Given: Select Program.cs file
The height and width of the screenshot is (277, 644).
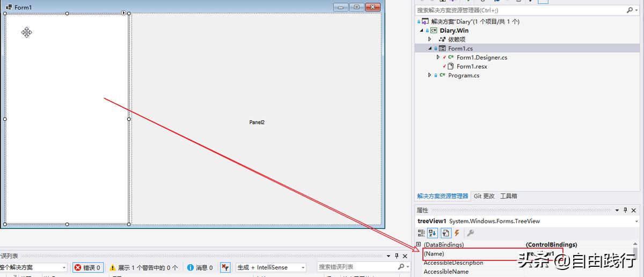Looking at the screenshot, I should (x=464, y=75).
